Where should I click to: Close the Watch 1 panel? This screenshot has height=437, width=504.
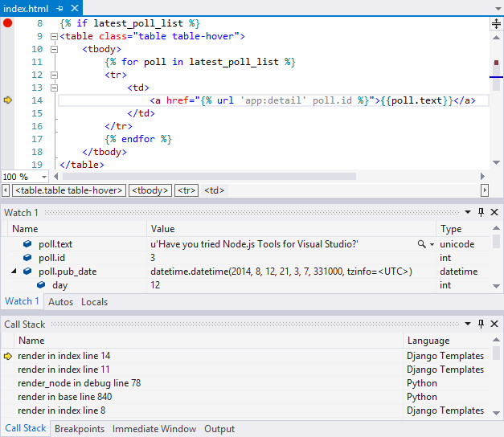(494, 212)
